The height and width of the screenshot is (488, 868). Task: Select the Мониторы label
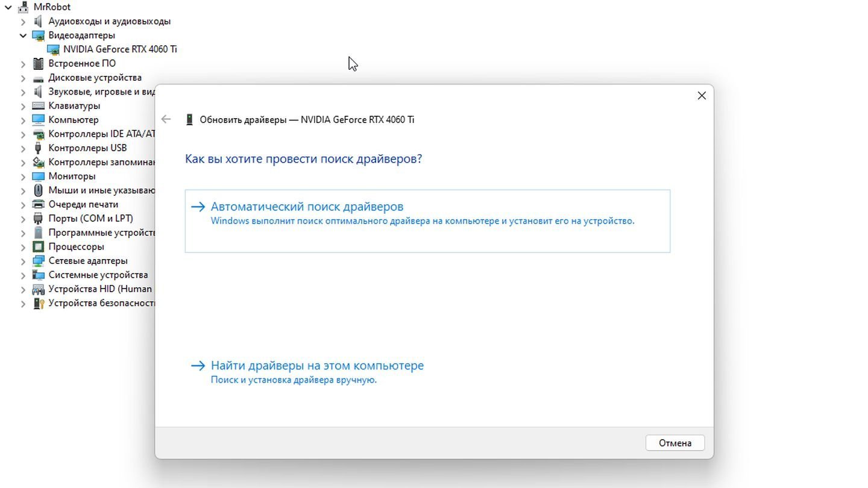coord(72,177)
